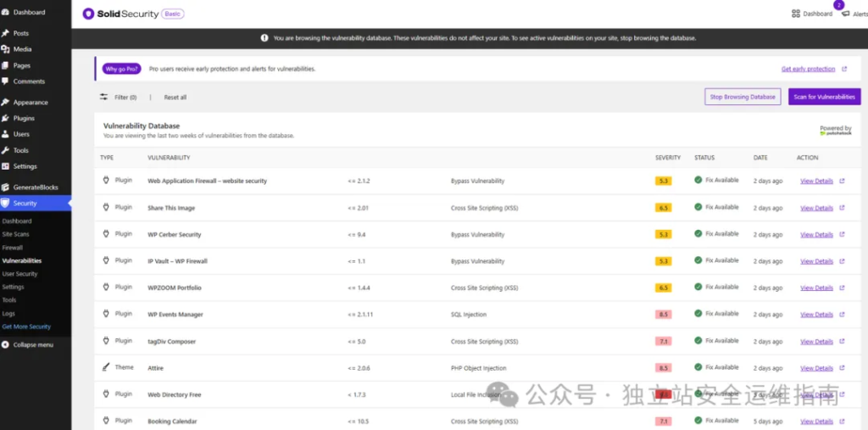Click external icon on WPZOOM Portfolio row
This screenshot has width=868, height=430.
[x=842, y=288]
